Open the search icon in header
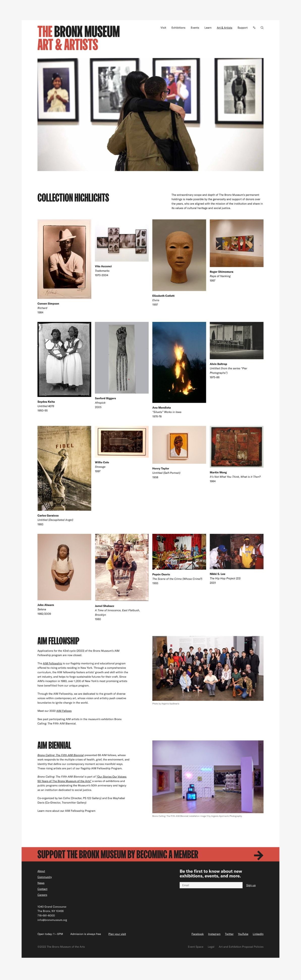Screen dimensions: 301x980 pyautogui.click(x=262, y=28)
